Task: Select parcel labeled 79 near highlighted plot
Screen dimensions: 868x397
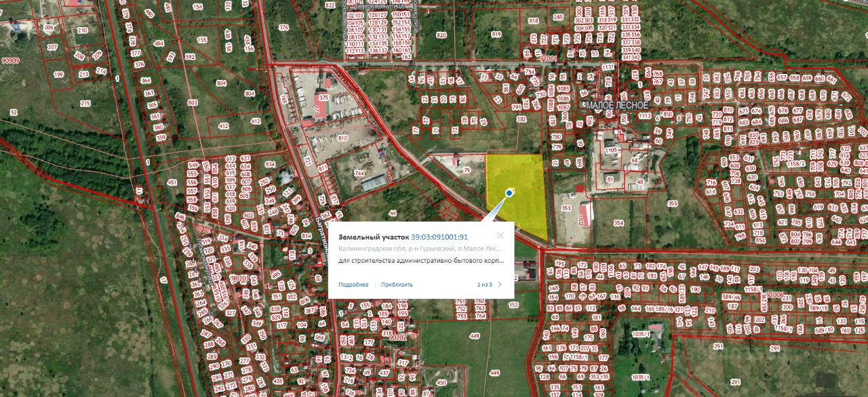Action: 467,170
